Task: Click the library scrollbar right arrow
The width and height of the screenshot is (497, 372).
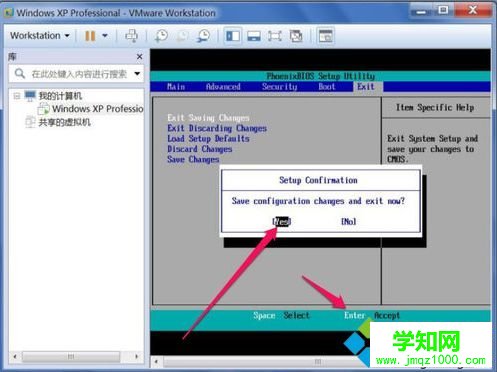Action: pyautogui.click(x=137, y=357)
